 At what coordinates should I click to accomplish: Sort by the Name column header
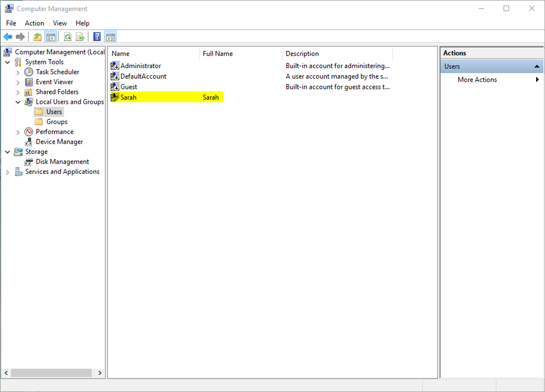(154, 54)
